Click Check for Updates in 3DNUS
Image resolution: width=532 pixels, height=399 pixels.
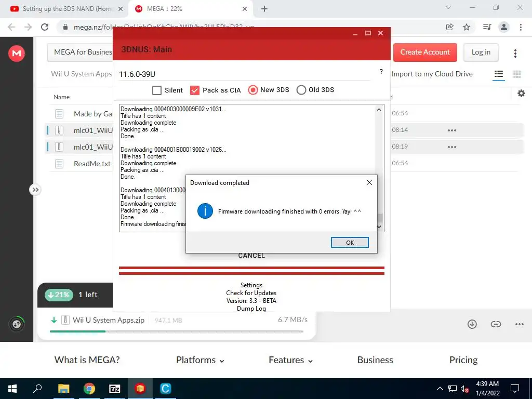tap(251, 293)
